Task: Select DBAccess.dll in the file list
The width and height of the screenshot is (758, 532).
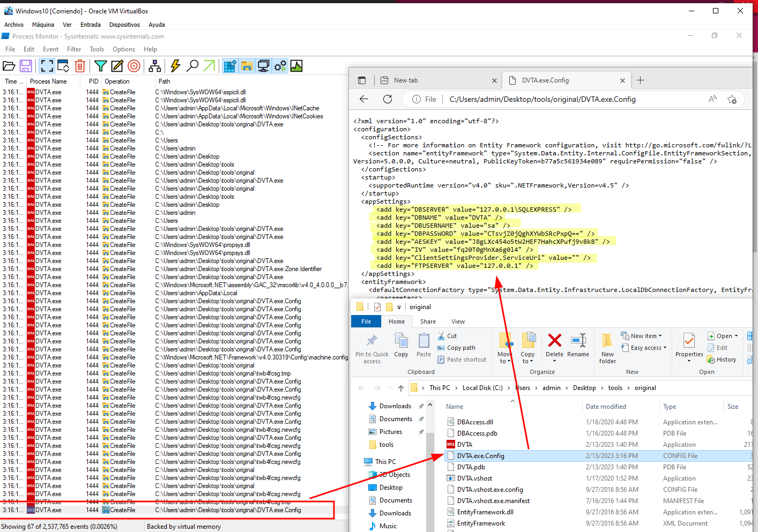Action: coord(475,422)
